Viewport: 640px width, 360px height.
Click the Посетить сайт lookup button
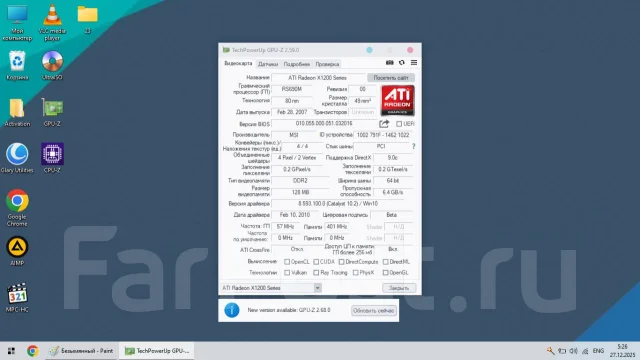coord(391,78)
